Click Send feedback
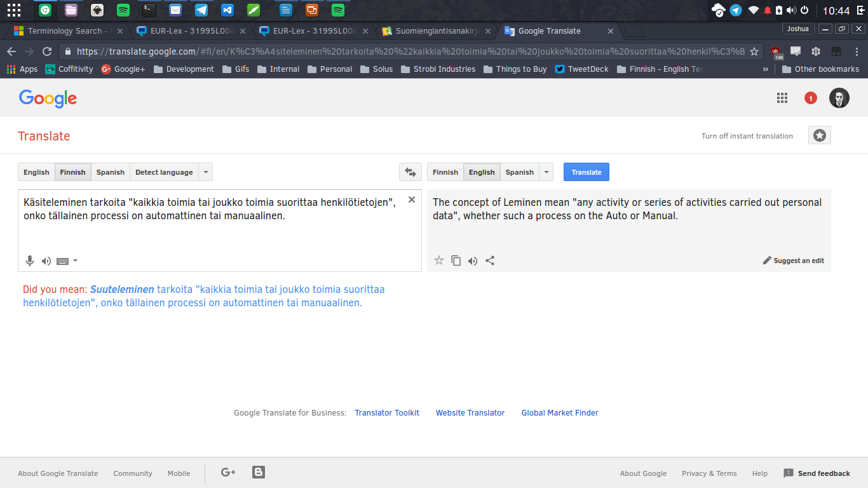 [x=817, y=473]
